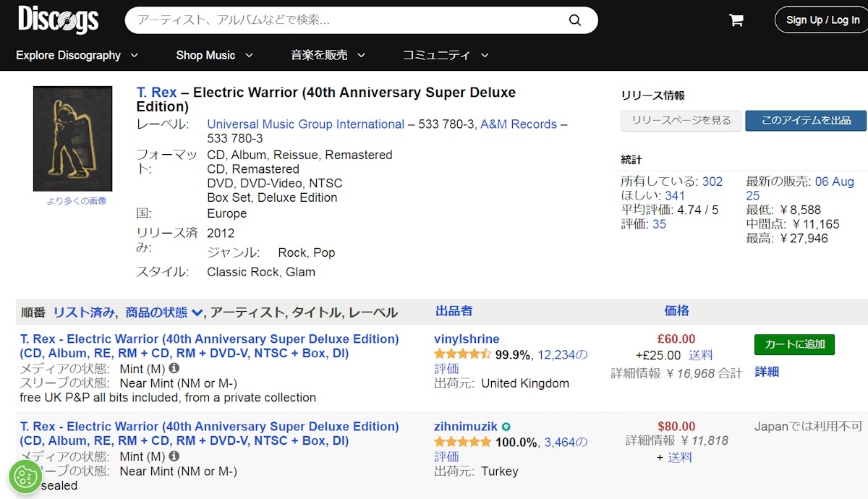Click the cookie settings icon
The width and height of the screenshot is (868, 499).
coord(25,477)
